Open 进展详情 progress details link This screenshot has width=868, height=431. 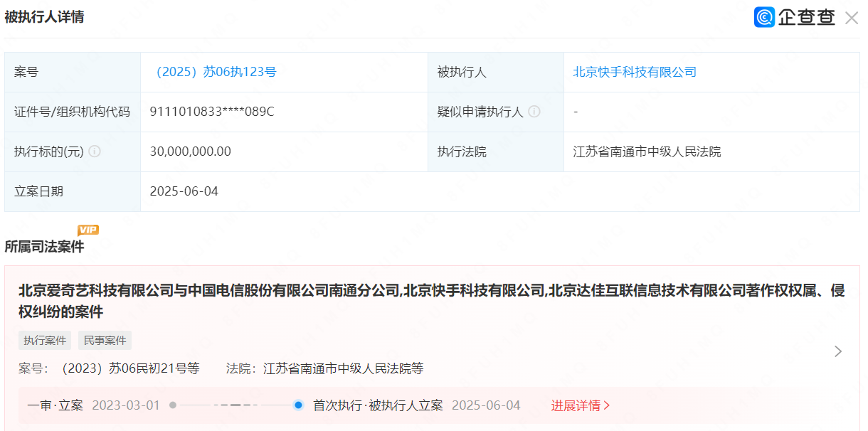[x=581, y=405]
